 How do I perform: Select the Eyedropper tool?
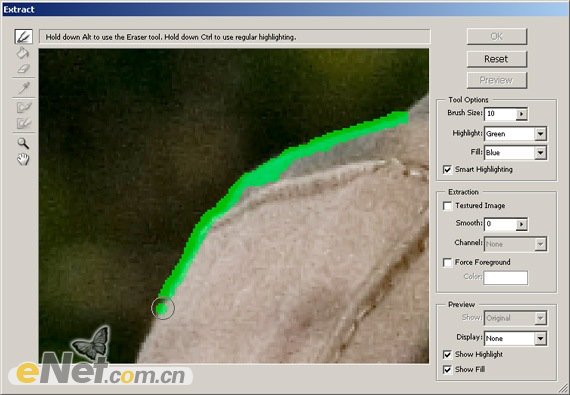pos(24,88)
